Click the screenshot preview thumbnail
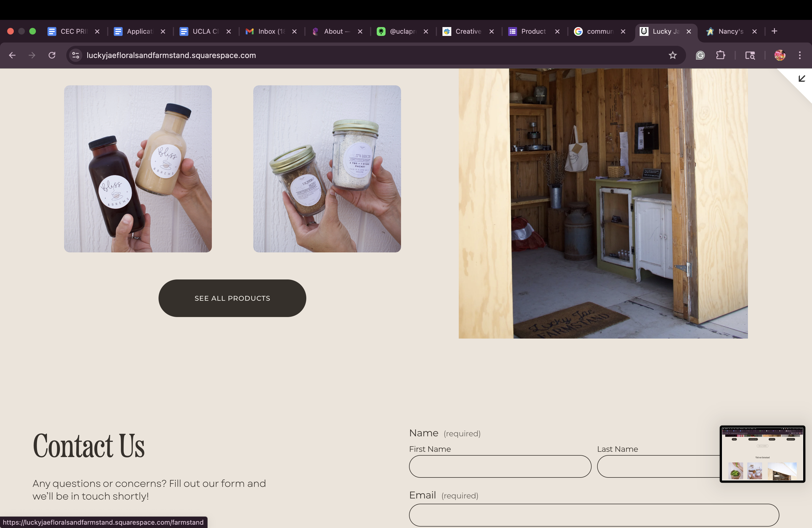The width and height of the screenshot is (812, 528). click(x=762, y=454)
